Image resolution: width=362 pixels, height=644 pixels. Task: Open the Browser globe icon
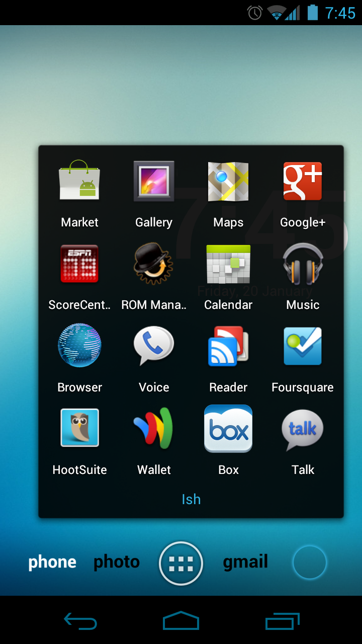coord(79,346)
